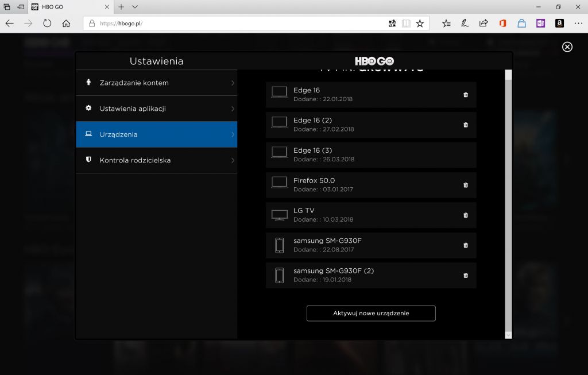
Task: Click the HBO GO logo
Action: (374, 61)
